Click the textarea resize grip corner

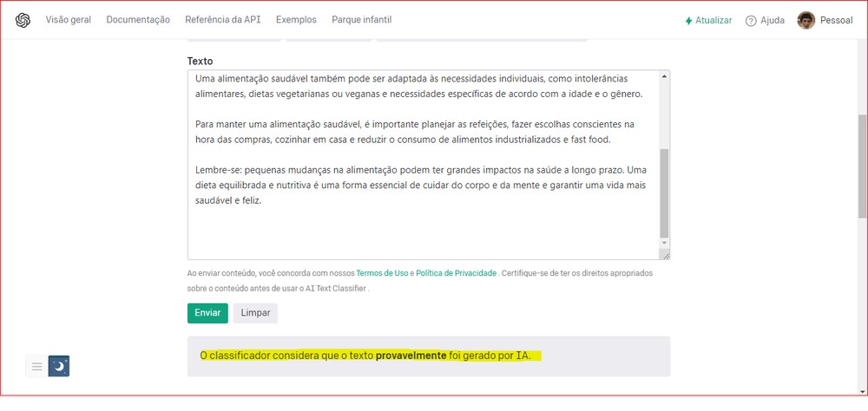[x=665, y=254]
